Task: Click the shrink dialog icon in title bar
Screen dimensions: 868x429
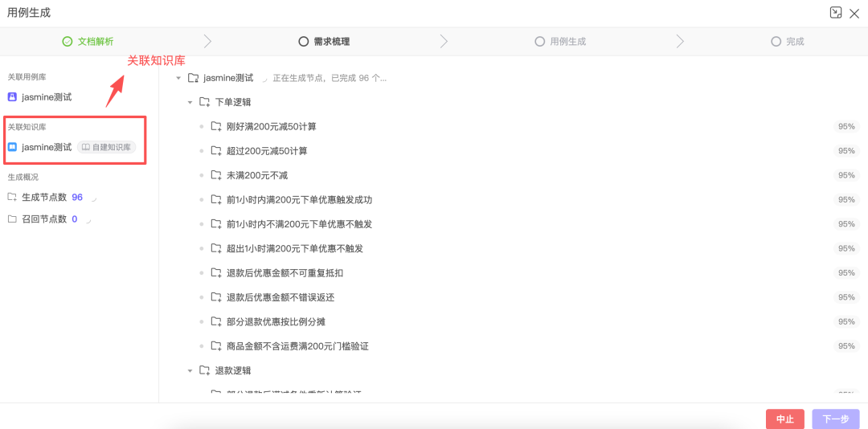Action: point(835,12)
